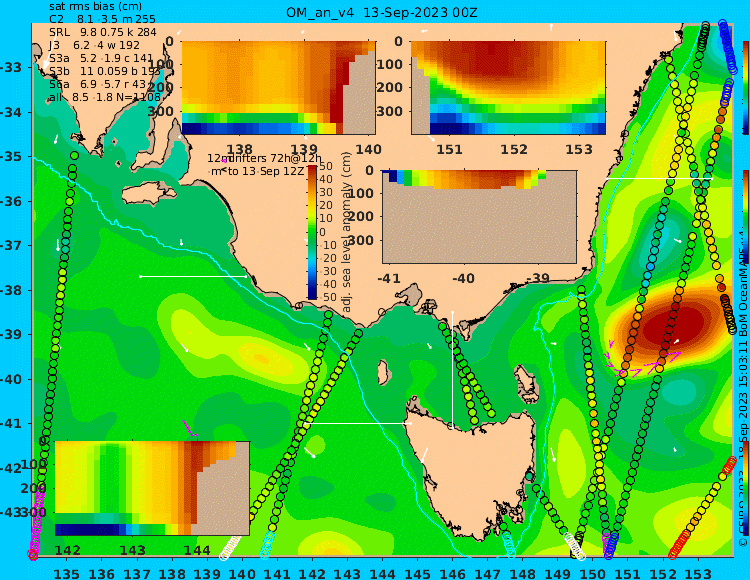Open the cross-section inset spanning longitudes 151 to 153

[508, 88]
